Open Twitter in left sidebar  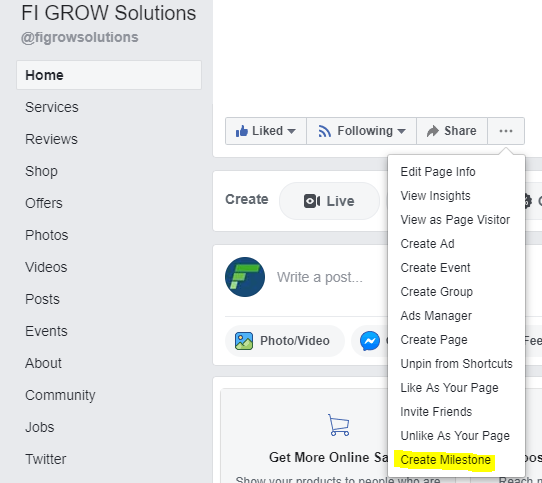46,459
